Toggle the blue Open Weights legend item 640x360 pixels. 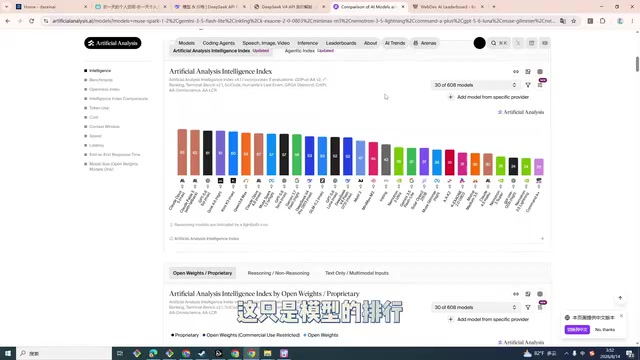click(x=321, y=335)
